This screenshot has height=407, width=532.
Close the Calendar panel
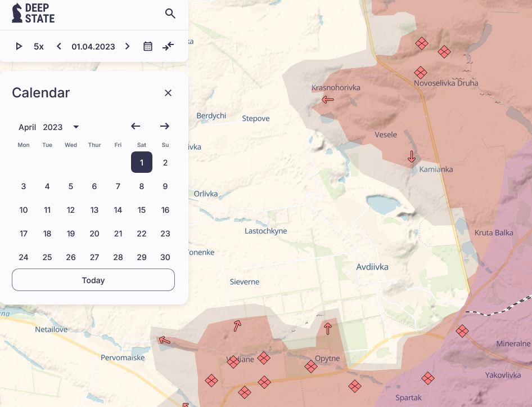point(168,93)
